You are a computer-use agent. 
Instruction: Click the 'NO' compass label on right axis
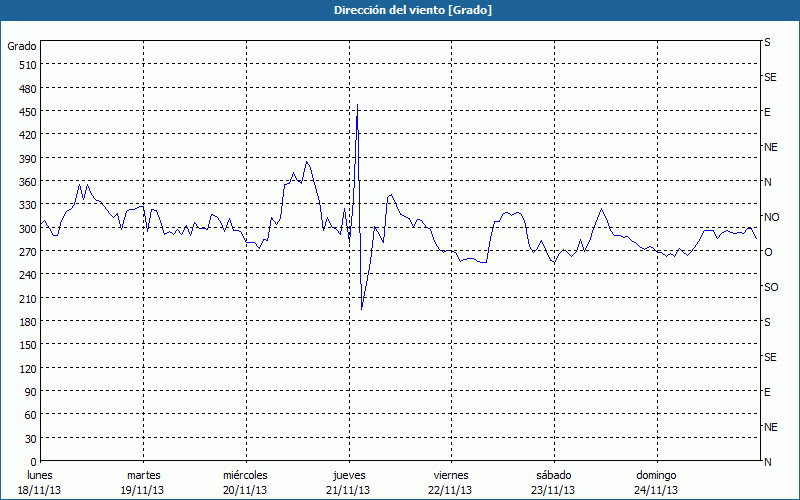(x=771, y=217)
